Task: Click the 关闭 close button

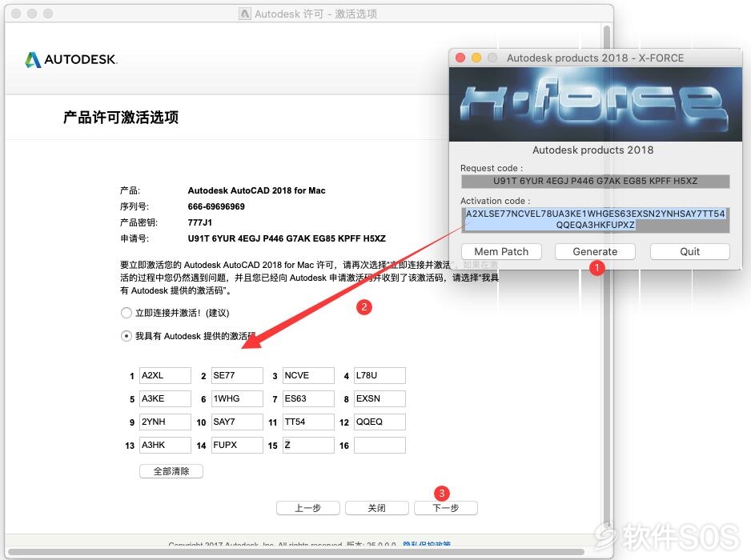Action: point(377,508)
